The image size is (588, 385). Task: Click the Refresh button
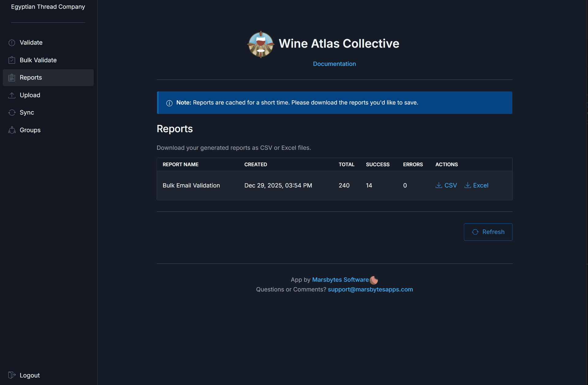[x=488, y=232]
